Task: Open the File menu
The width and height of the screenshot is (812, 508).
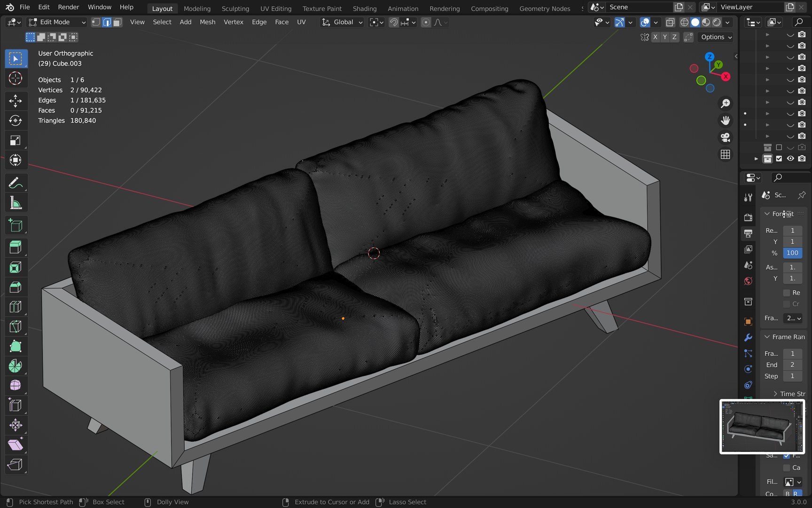Action: 24,7
